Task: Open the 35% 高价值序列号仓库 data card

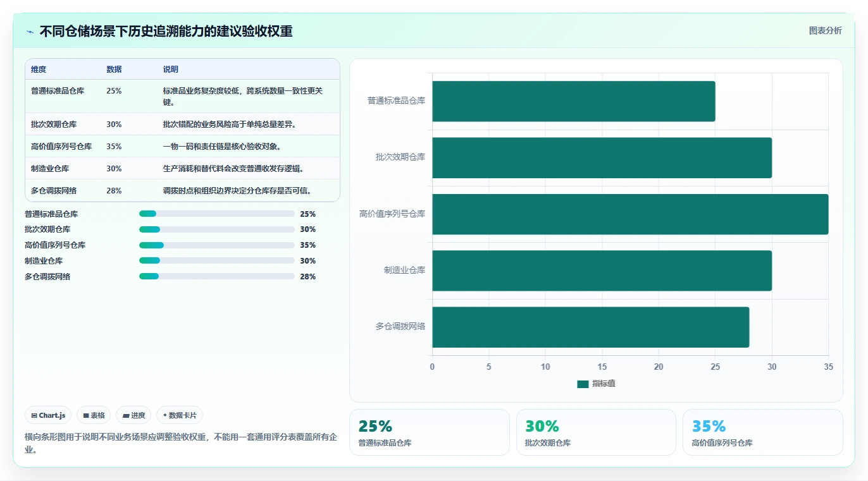Action: pyautogui.click(x=763, y=432)
